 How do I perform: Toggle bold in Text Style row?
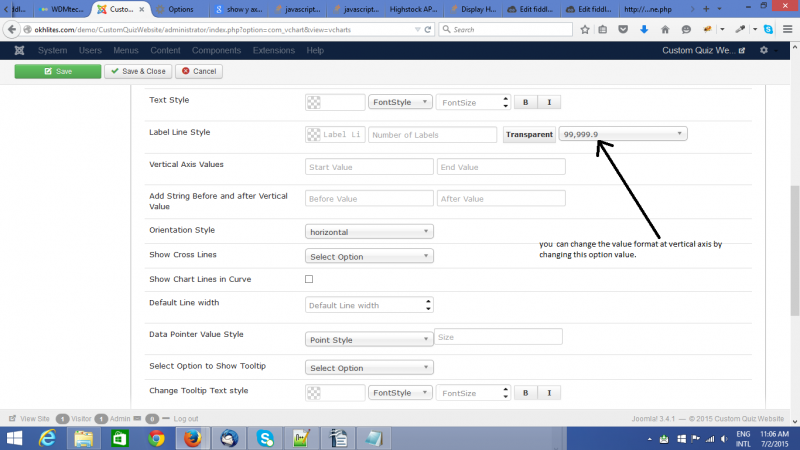(526, 102)
